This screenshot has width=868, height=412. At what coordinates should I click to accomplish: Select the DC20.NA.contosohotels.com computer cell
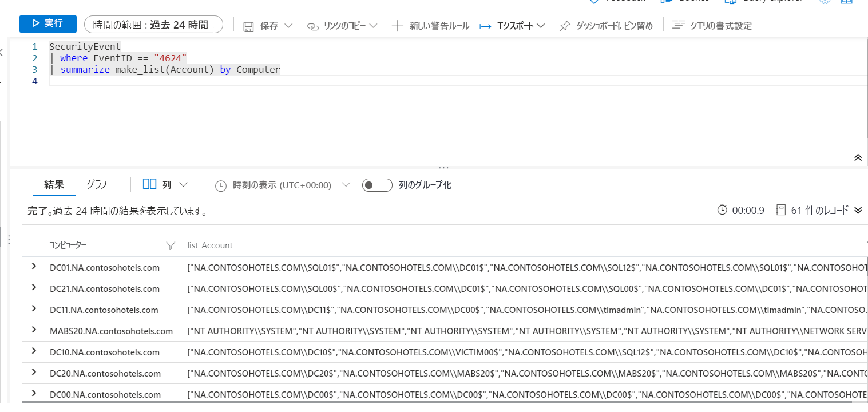click(x=105, y=373)
